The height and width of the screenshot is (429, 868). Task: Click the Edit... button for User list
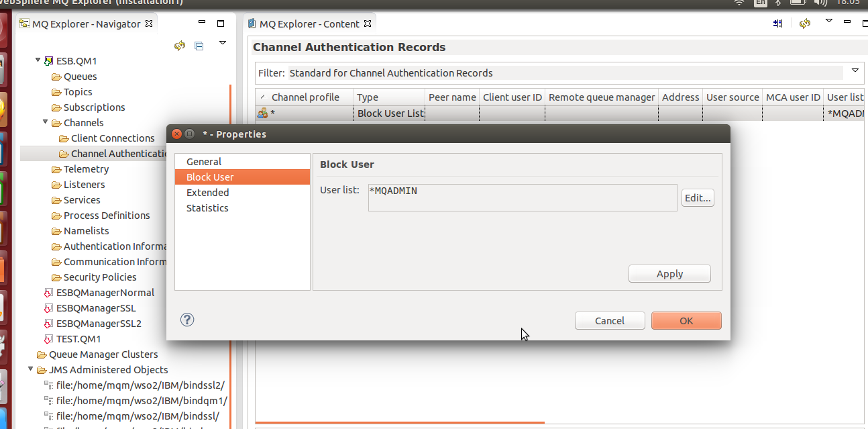[698, 198]
